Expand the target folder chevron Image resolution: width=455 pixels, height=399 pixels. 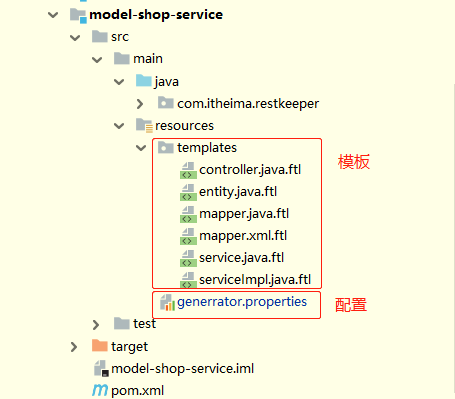pos(74,347)
